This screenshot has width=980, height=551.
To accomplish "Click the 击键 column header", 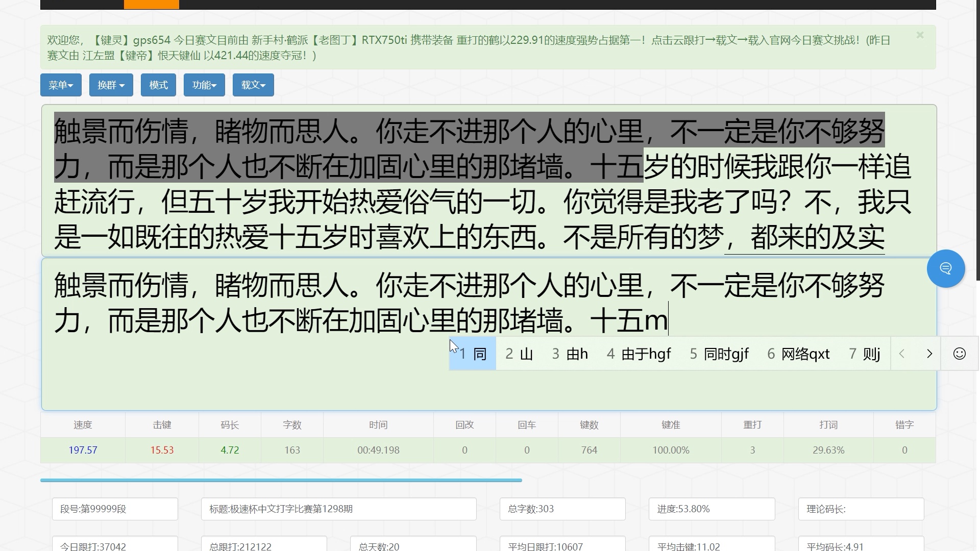I will point(162,425).
